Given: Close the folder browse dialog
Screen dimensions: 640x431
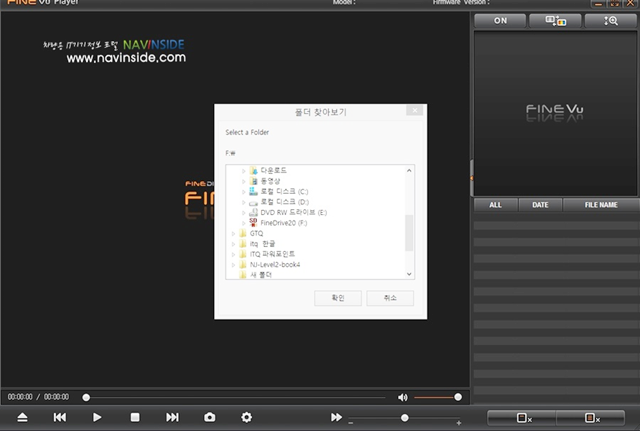Looking at the screenshot, I should (415, 110).
